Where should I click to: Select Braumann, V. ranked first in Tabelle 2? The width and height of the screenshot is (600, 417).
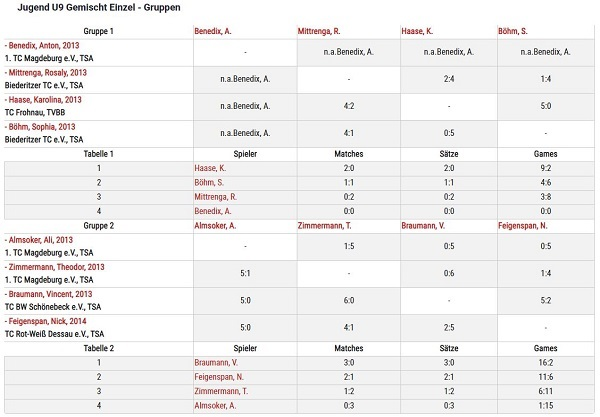(216, 363)
